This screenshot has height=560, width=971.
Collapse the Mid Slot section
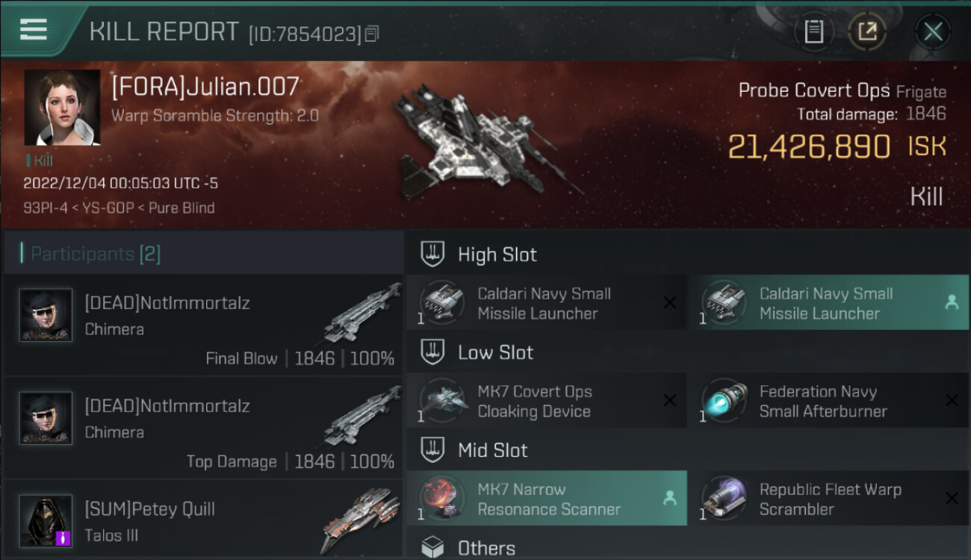474,450
